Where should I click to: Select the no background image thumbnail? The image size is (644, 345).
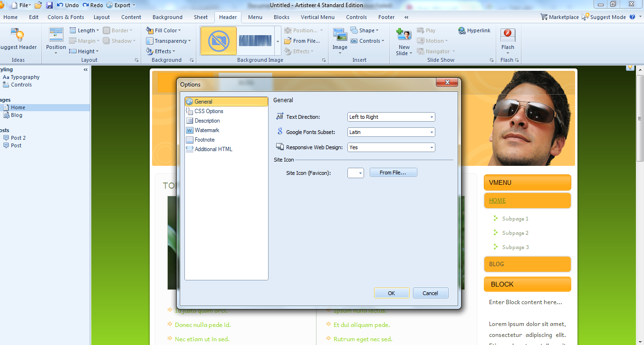pos(219,41)
